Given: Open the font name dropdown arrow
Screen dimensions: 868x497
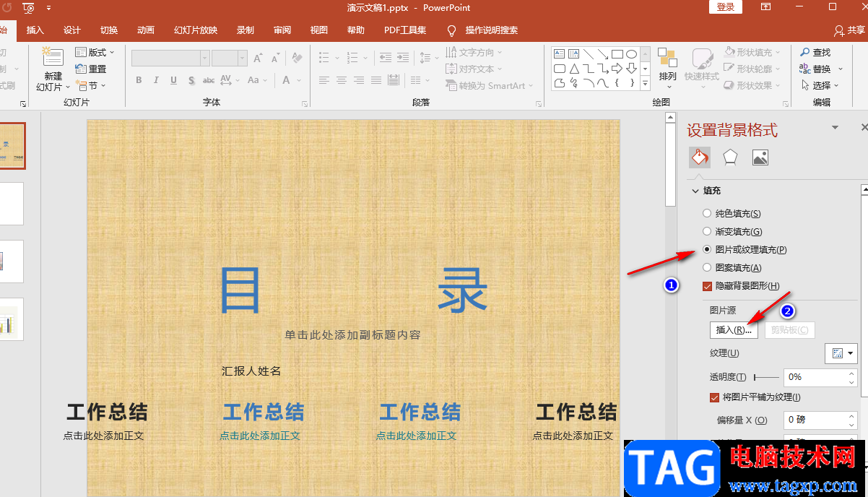Looking at the screenshot, I should [x=205, y=58].
